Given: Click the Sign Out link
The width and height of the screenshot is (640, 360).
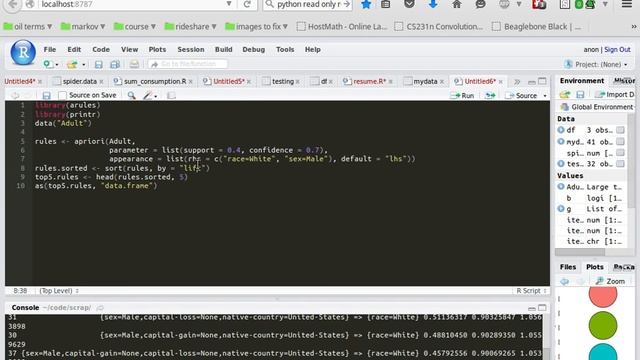Looking at the screenshot, I should click(x=617, y=49).
